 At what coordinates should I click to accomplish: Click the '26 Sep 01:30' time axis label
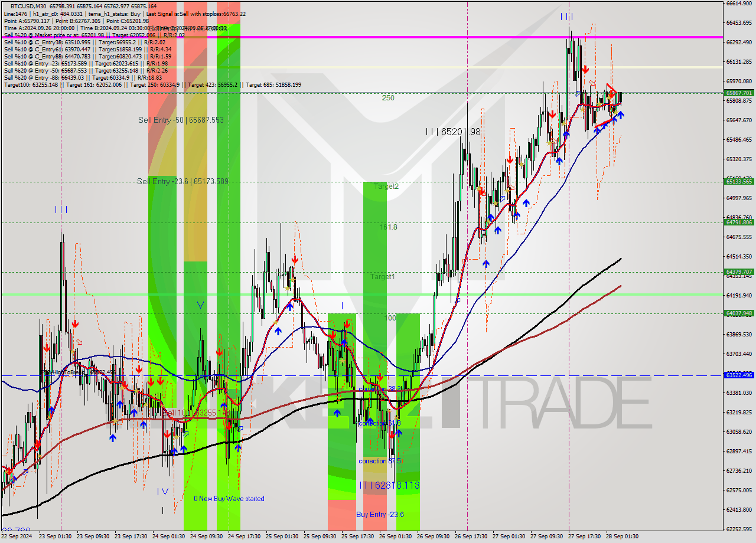point(395,537)
